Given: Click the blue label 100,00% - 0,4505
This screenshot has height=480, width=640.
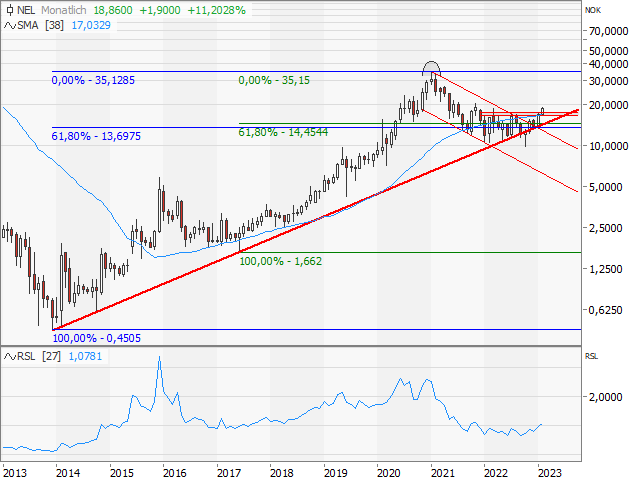Looking at the screenshot, I should [97, 338].
